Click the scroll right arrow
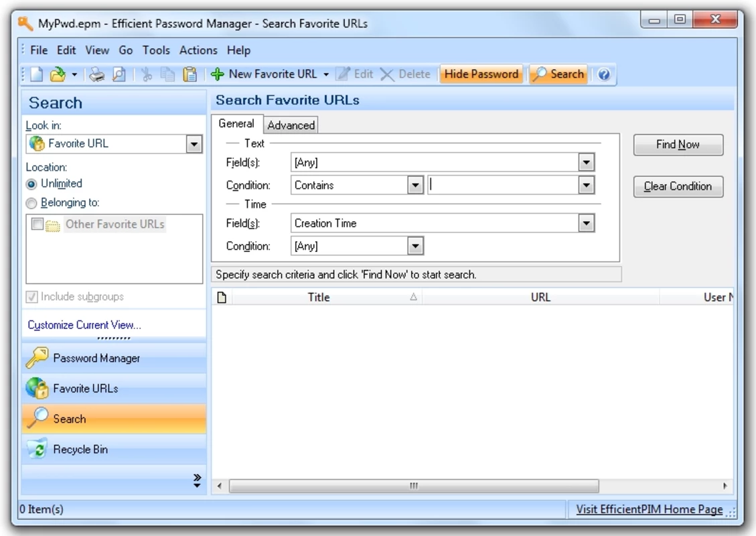The width and height of the screenshot is (756, 536). pyautogui.click(x=725, y=486)
